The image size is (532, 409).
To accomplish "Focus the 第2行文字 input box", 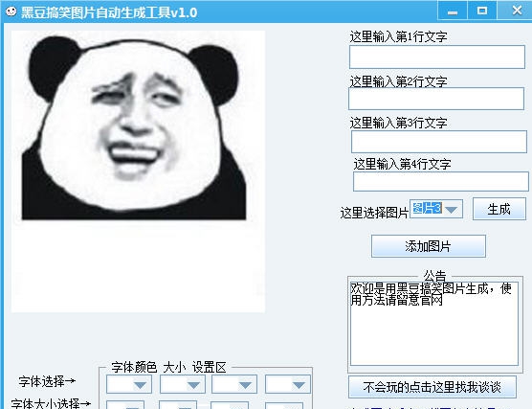I will [x=436, y=99].
